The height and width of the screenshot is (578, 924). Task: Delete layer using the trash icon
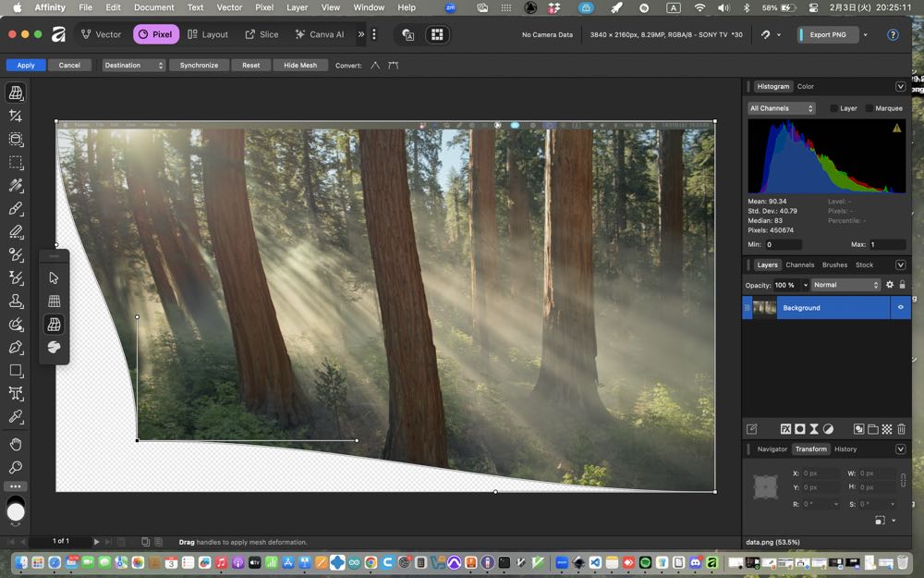click(x=901, y=429)
